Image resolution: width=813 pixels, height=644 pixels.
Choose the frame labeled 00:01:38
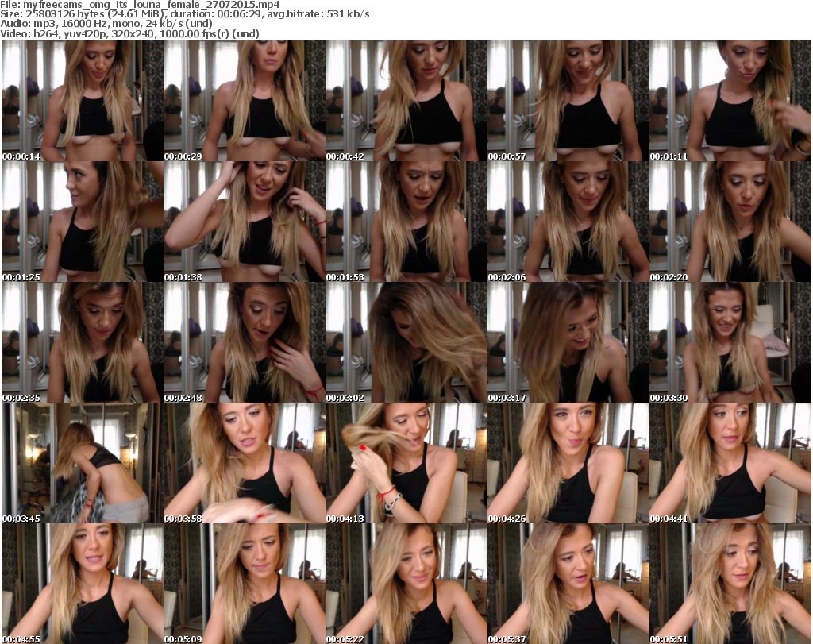(245, 222)
